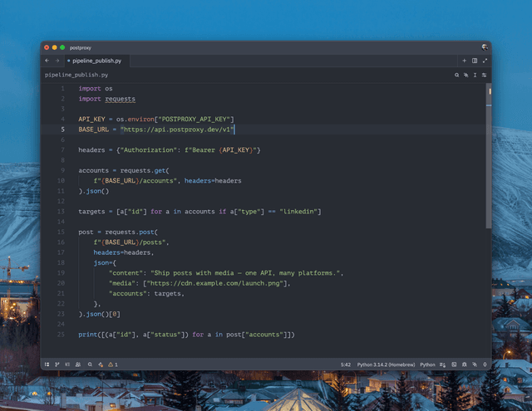This screenshot has width=532, height=411.
Task: Click cursor position 5:42
Action: click(x=346, y=365)
